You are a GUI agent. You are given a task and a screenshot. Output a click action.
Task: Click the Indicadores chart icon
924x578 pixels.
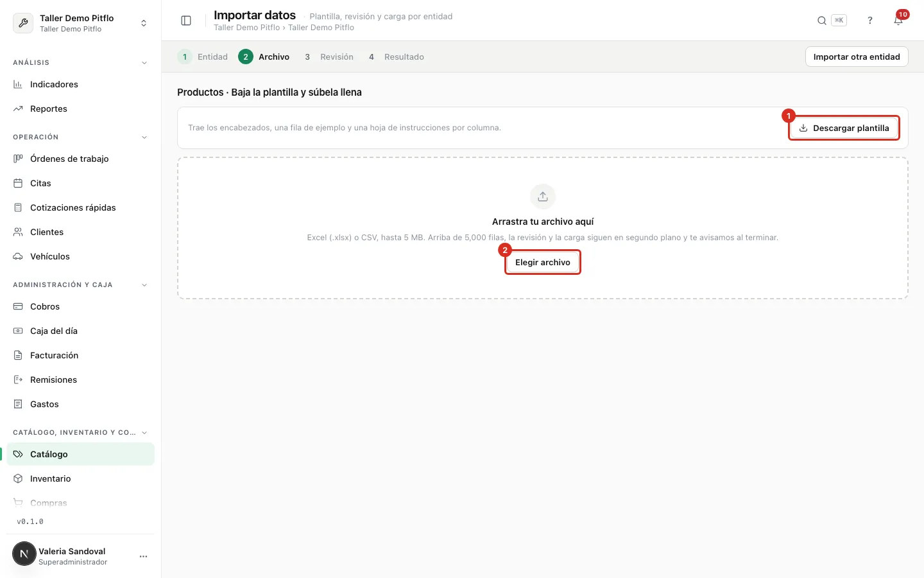coord(18,84)
